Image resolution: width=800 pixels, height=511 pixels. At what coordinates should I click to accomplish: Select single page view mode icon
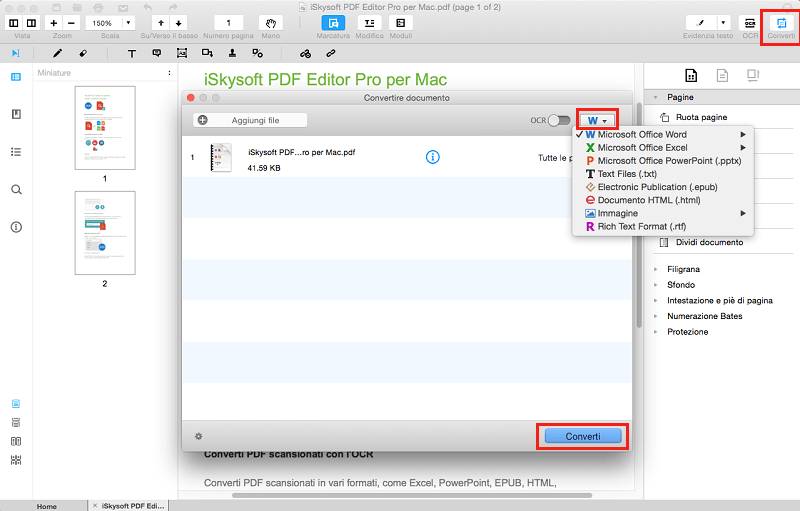click(16, 404)
